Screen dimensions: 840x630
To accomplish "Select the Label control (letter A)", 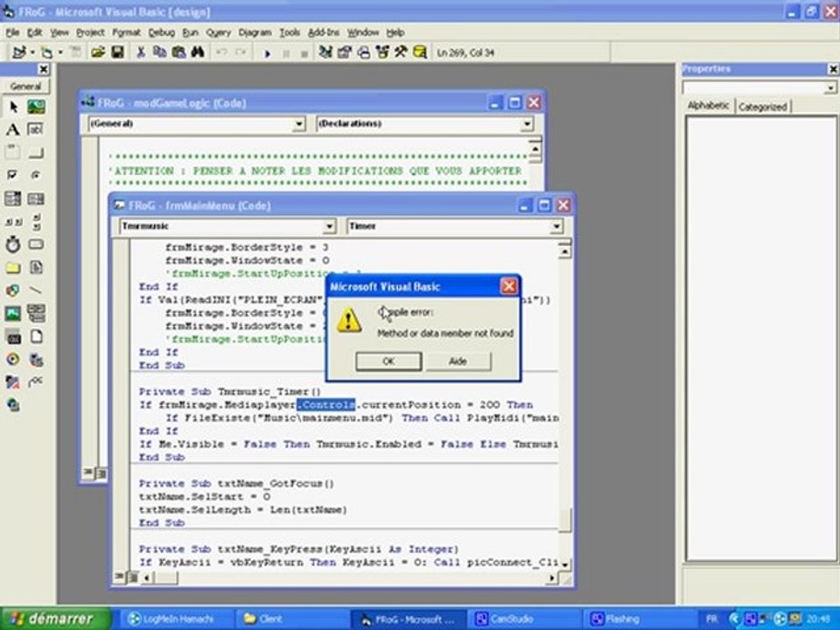I will point(13,129).
